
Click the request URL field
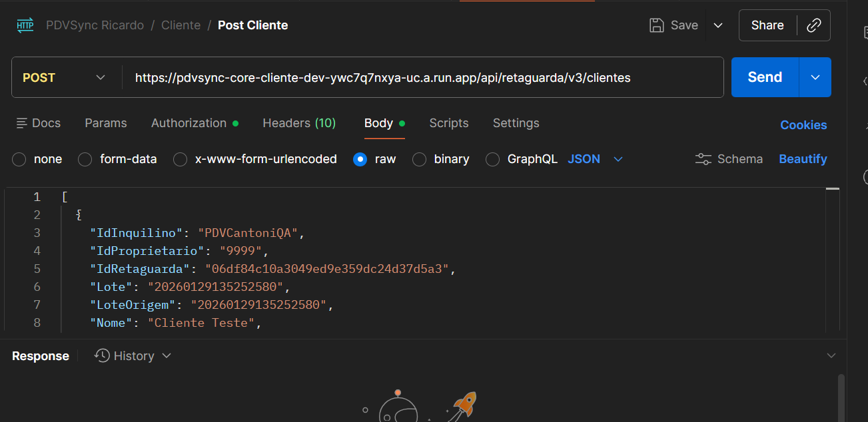coord(422,77)
